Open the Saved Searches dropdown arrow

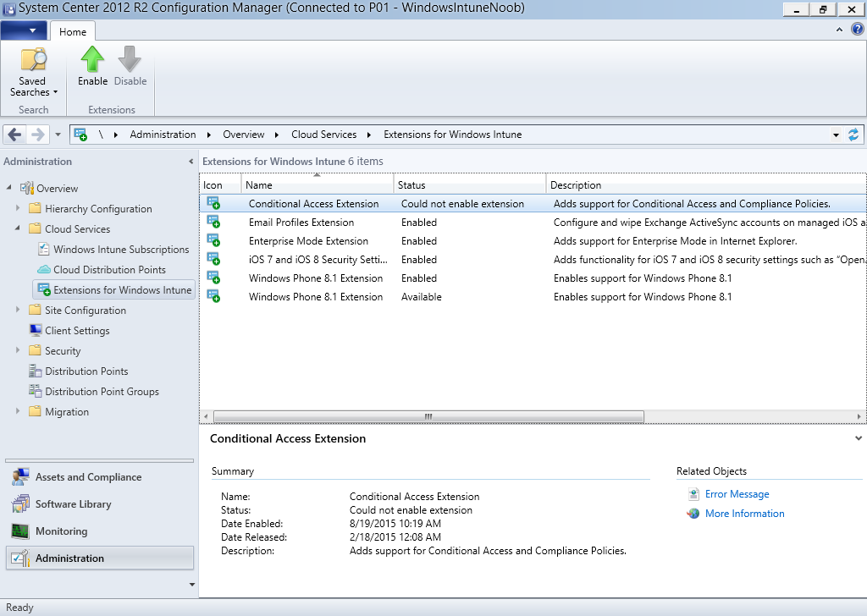[55, 92]
